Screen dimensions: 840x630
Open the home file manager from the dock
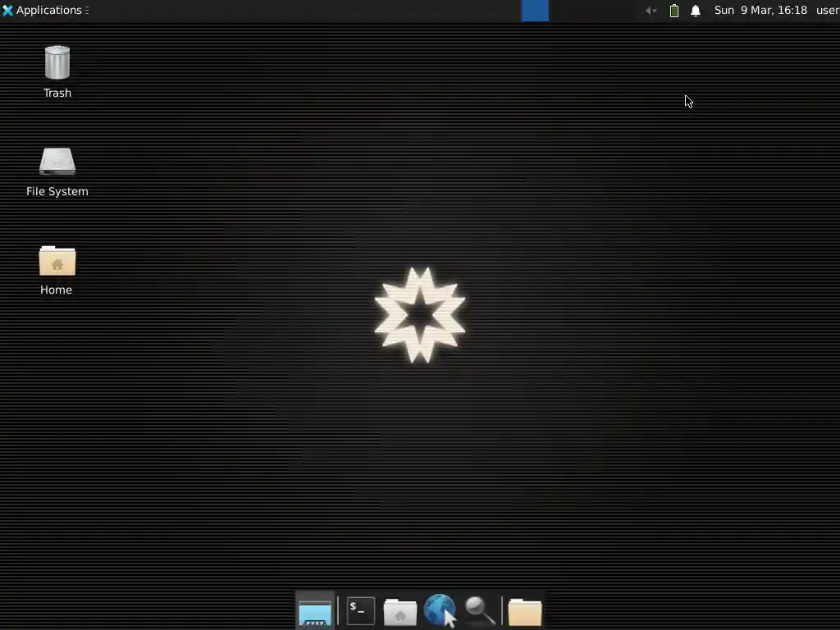(x=399, y=610)
